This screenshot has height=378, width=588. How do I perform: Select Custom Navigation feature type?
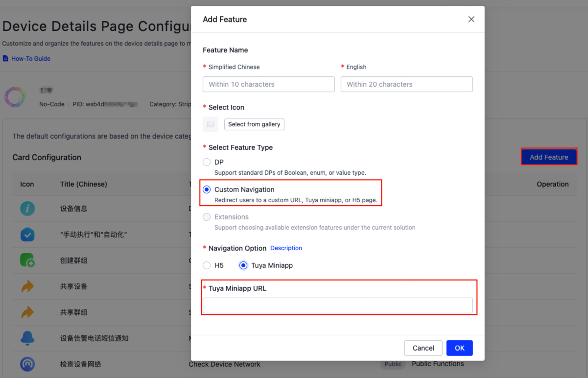coord(207,189)
